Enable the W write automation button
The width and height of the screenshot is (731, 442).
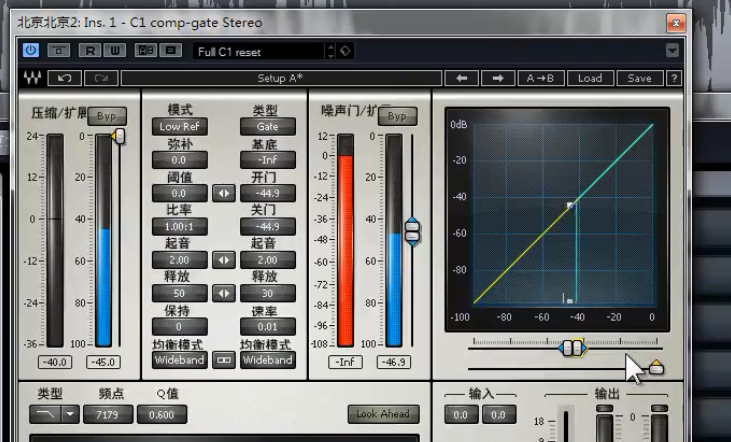click(x=115, y=50)
